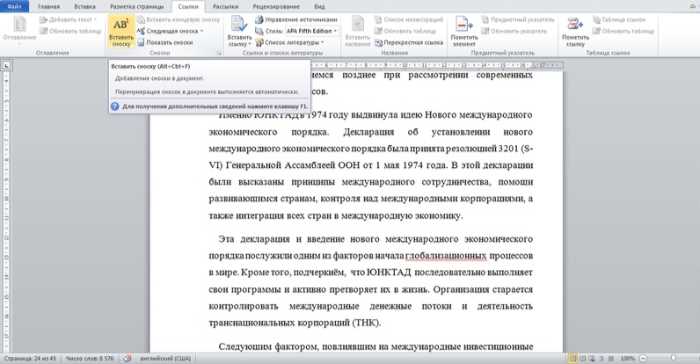
Task: Click the word count in status bar
Action: tap(89, 358)
